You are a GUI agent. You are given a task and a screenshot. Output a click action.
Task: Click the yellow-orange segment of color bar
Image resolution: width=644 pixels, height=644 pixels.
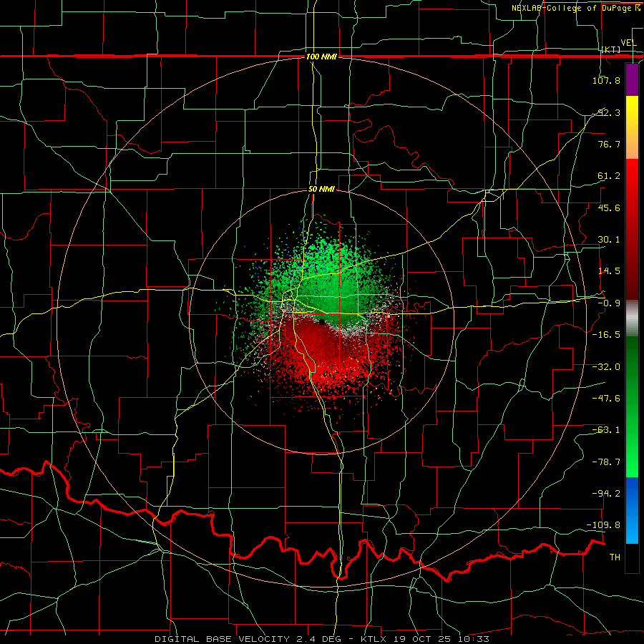[x=632, y=127]
